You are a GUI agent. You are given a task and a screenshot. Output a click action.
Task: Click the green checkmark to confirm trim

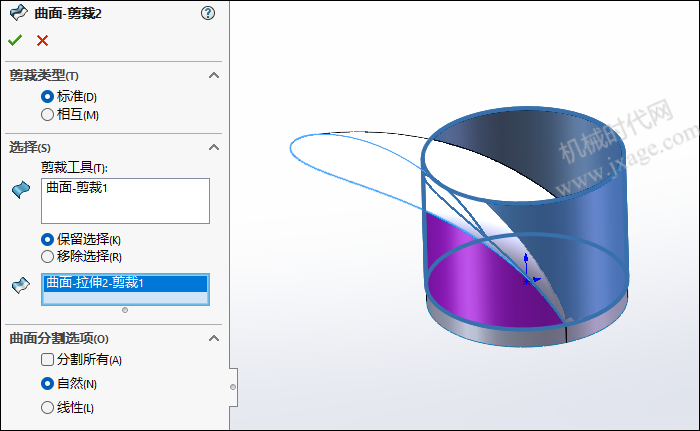pyautogui.click(x=15, y=41)
